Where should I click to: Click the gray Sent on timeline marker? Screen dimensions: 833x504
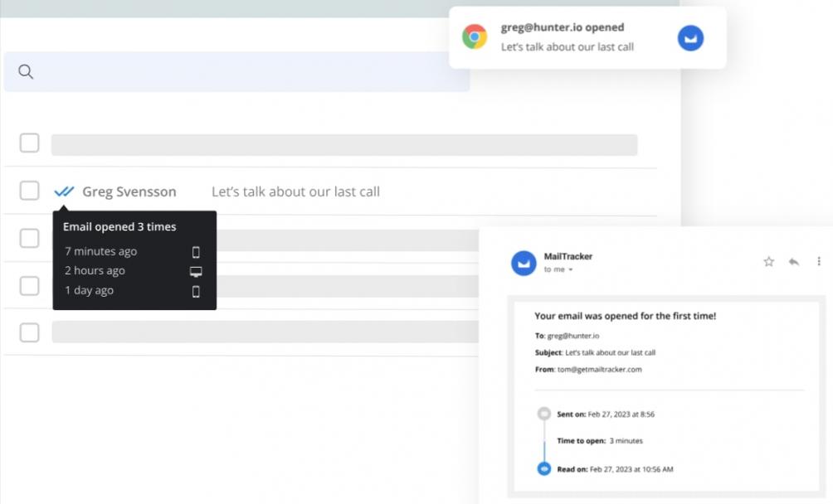point(544,414)
